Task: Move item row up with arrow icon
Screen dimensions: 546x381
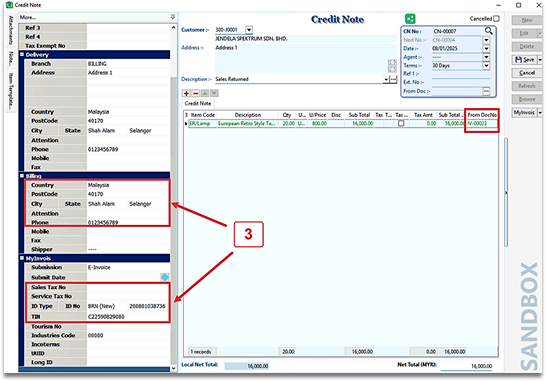Action: [x=205, y=93]
